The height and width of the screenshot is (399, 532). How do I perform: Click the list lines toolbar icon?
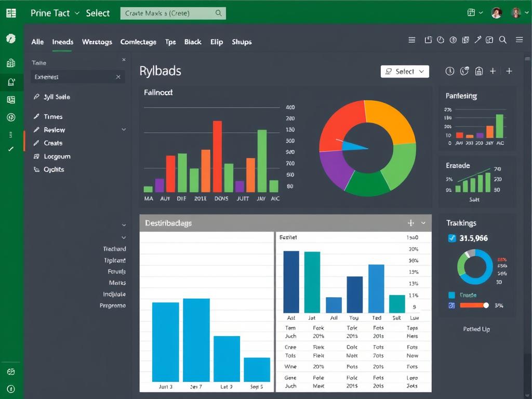point(411,40)
